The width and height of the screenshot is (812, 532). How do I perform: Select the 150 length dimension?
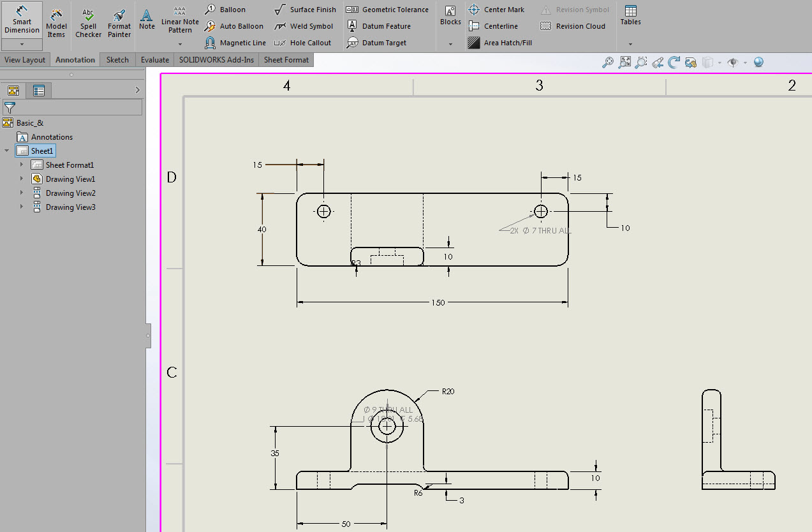(438, 303)
